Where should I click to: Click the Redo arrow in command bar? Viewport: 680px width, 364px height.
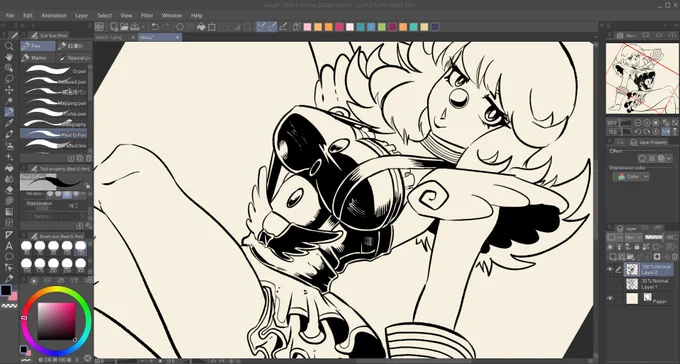point(166,27)
